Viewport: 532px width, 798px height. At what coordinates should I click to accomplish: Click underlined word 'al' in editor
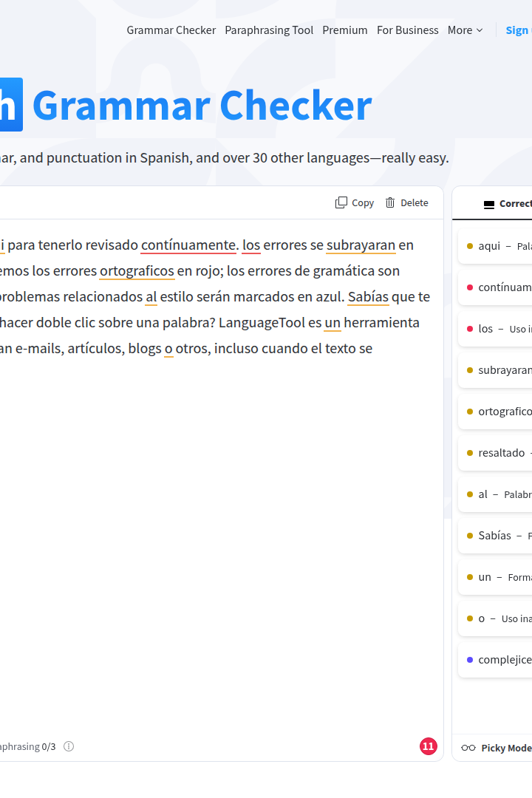point(151,297)
